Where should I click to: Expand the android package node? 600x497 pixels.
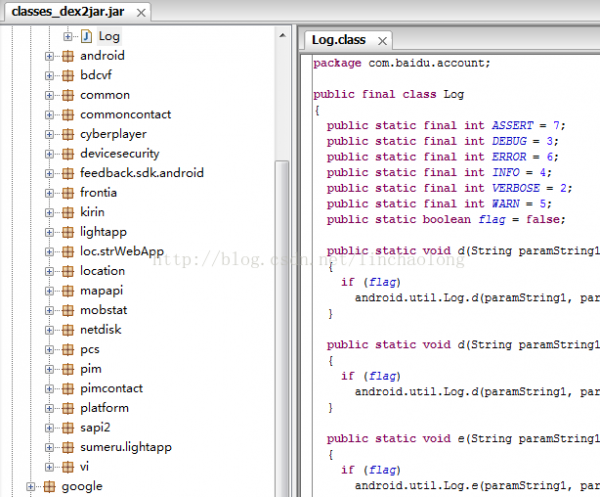pos(49,56)
